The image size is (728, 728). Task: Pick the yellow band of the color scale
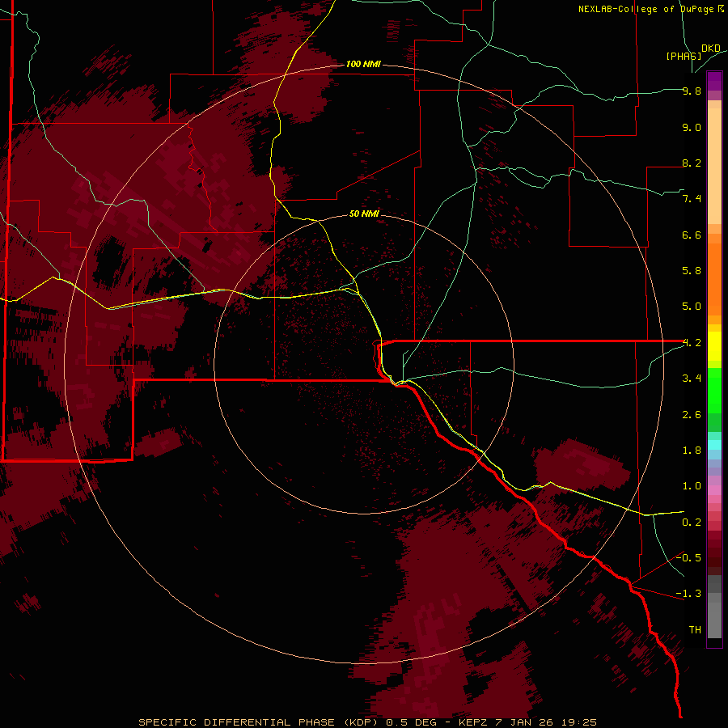tap(714, 346)
